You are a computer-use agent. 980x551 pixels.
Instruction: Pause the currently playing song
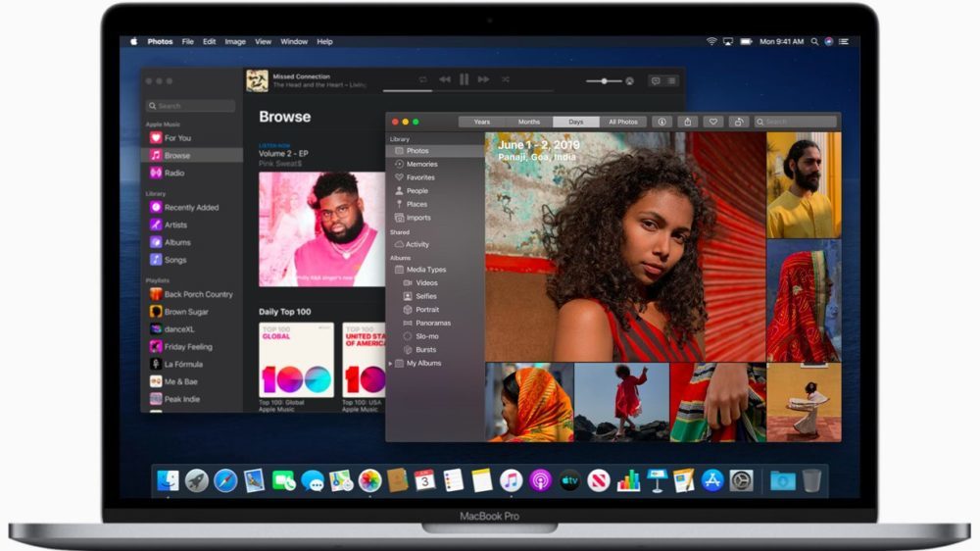tap(465, 79)
